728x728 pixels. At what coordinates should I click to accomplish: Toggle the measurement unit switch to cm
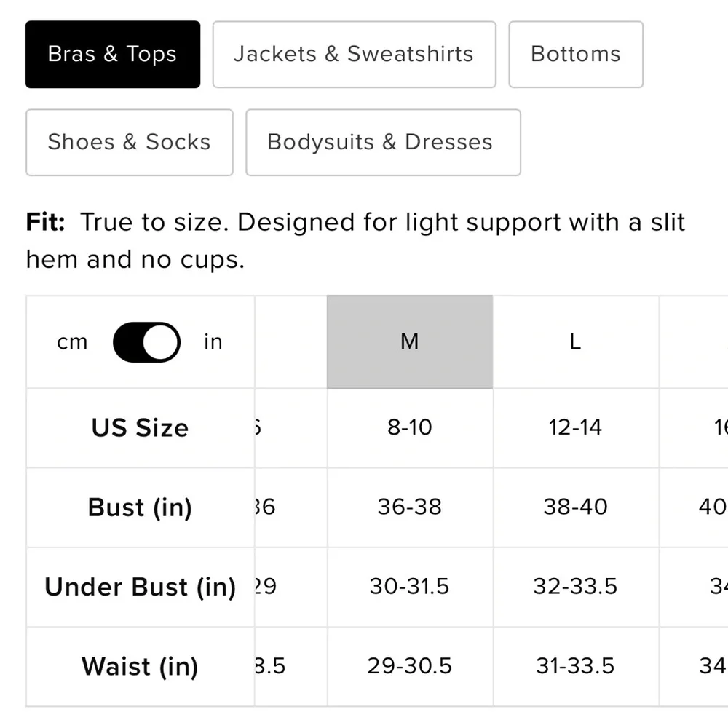146,341
